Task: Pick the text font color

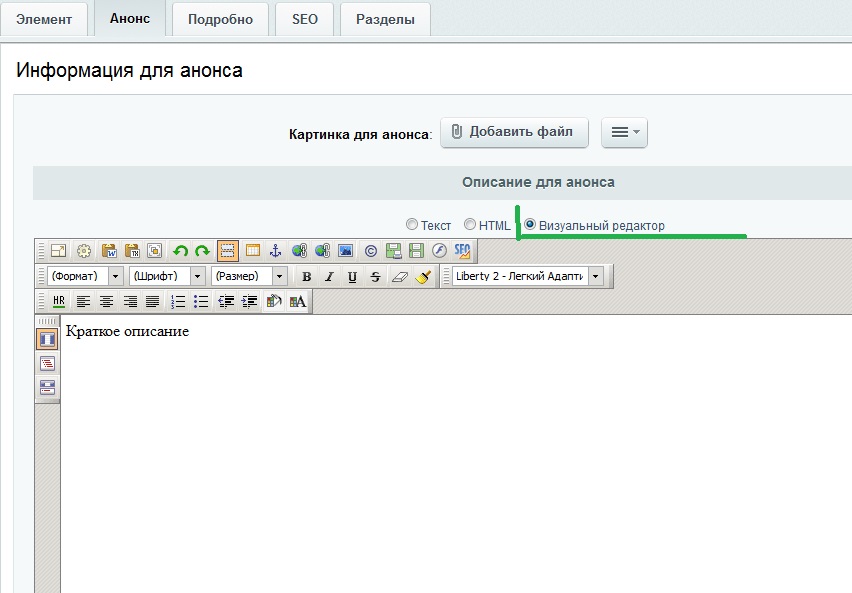Action: [298, 301]
